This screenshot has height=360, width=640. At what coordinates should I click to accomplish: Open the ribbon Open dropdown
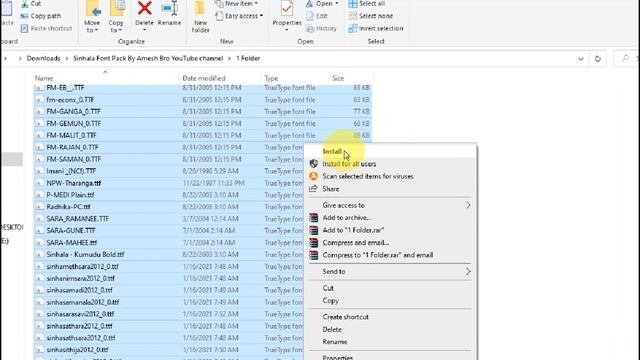322,4
